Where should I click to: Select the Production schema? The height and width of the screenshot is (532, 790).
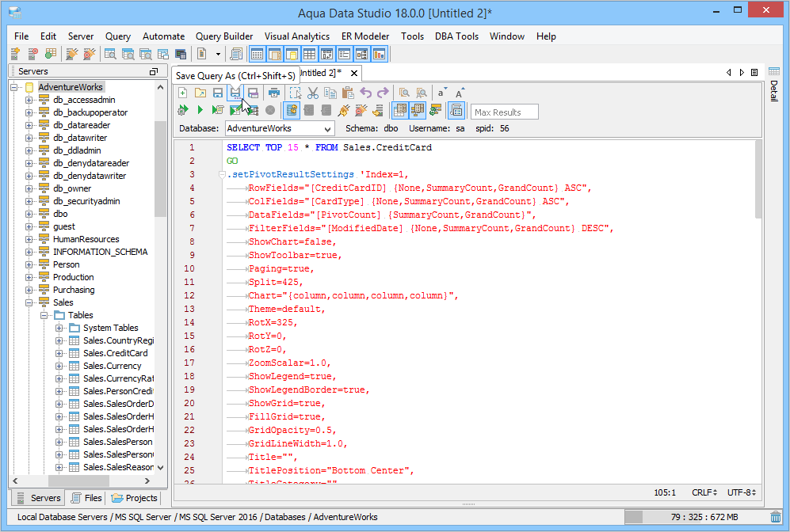tap(73, 277)
